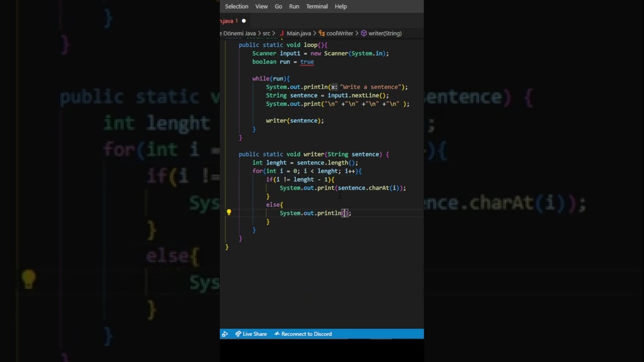Click the unsaved-changes dot on the Main.java tab

pos(244,21)
